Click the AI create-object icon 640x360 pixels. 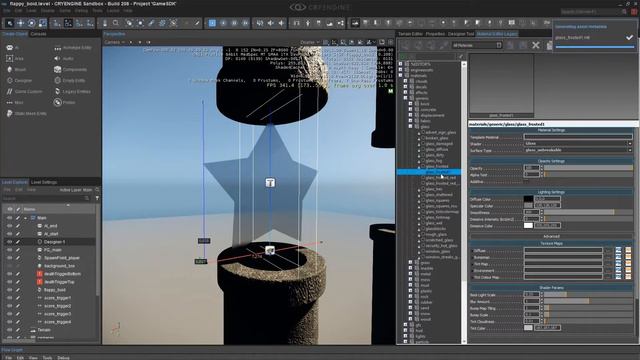(x=9, y=48)
